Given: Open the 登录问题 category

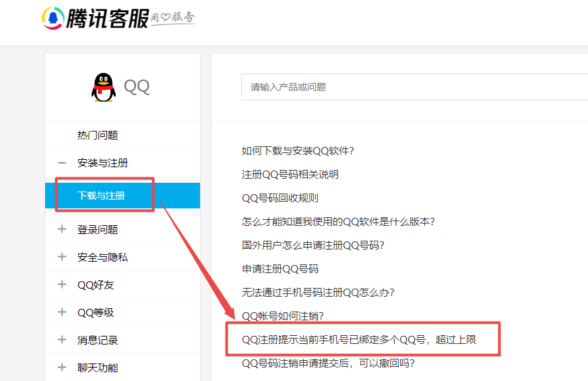Looking at the screenshot, I should [98, 229].
